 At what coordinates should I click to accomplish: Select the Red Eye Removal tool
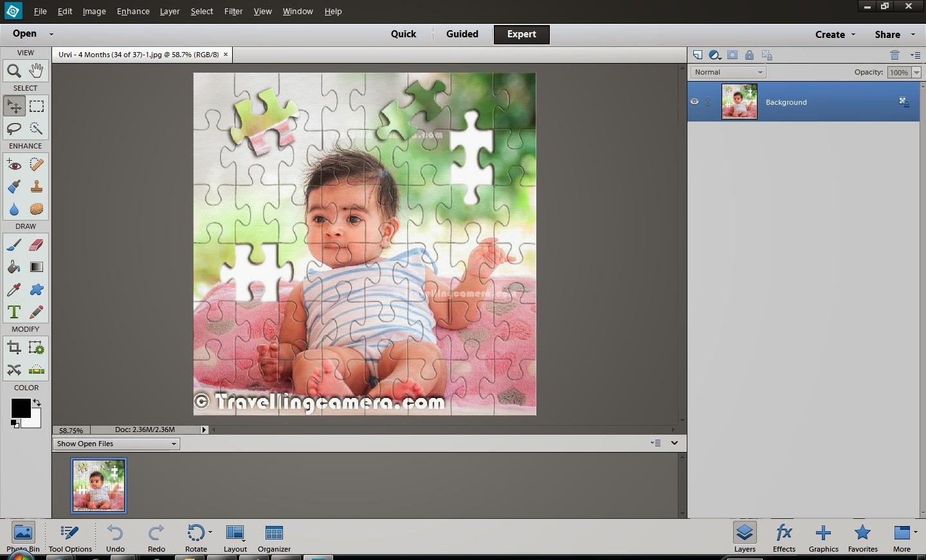pos(14,165)
